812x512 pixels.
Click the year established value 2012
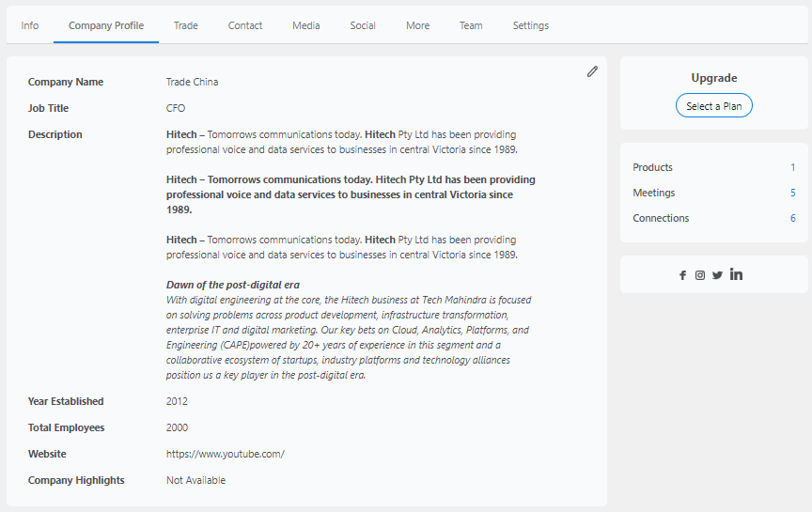pyautogui.click(x=177, y=401)
